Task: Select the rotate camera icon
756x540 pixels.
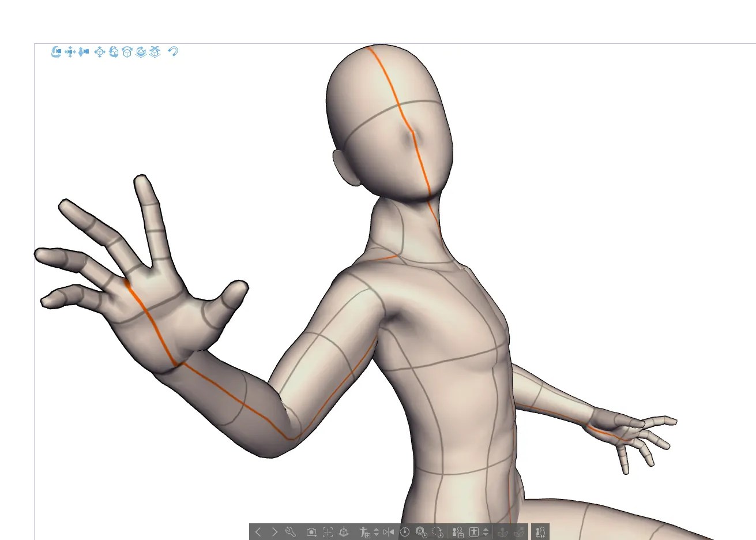Action: coord(56,52)
